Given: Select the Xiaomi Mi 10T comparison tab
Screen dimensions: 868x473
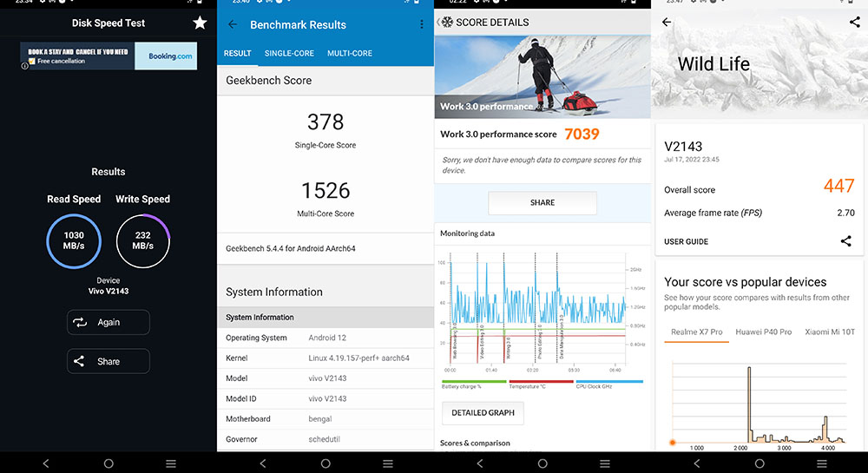Looking at the screenshot, I should [830, 332].
